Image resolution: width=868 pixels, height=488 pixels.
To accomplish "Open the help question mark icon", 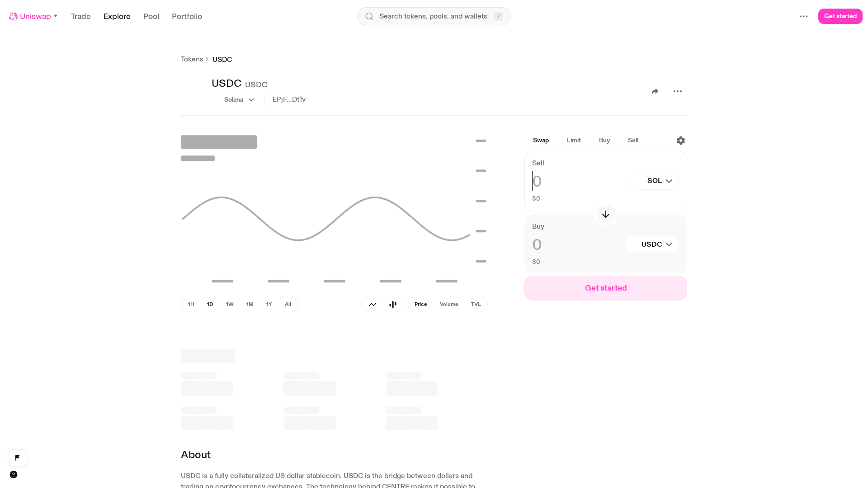I will pyautogui.click(x=14, y=474).
